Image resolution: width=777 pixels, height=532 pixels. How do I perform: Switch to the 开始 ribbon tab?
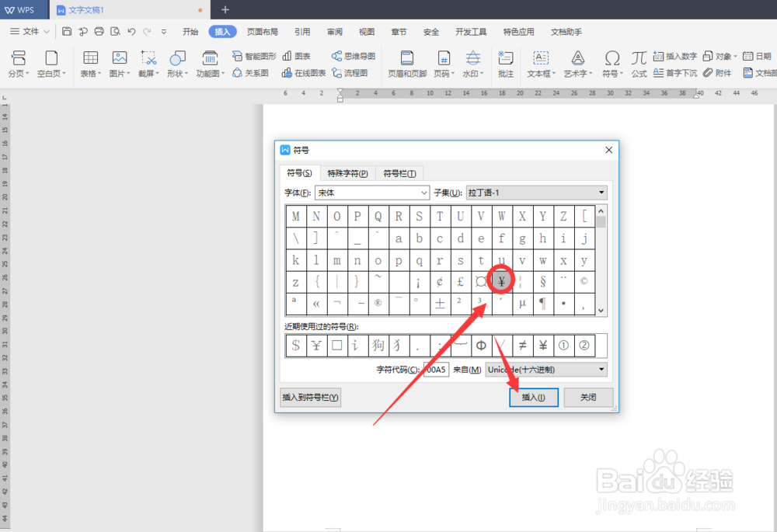click(x=190, y=32)
